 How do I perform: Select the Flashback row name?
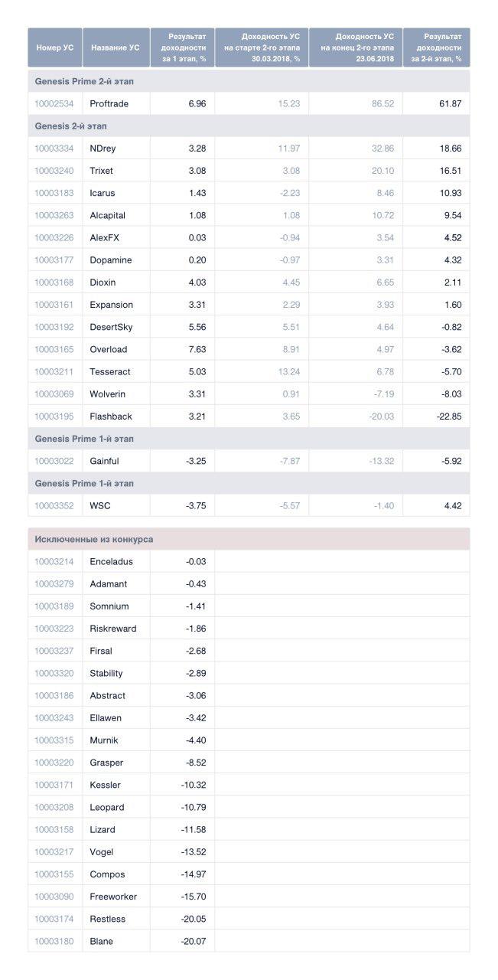coord(111,416)
